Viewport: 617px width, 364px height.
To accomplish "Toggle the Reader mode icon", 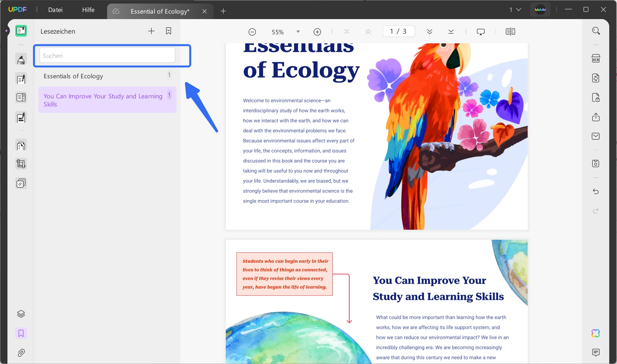I will (x=21, y=31).
